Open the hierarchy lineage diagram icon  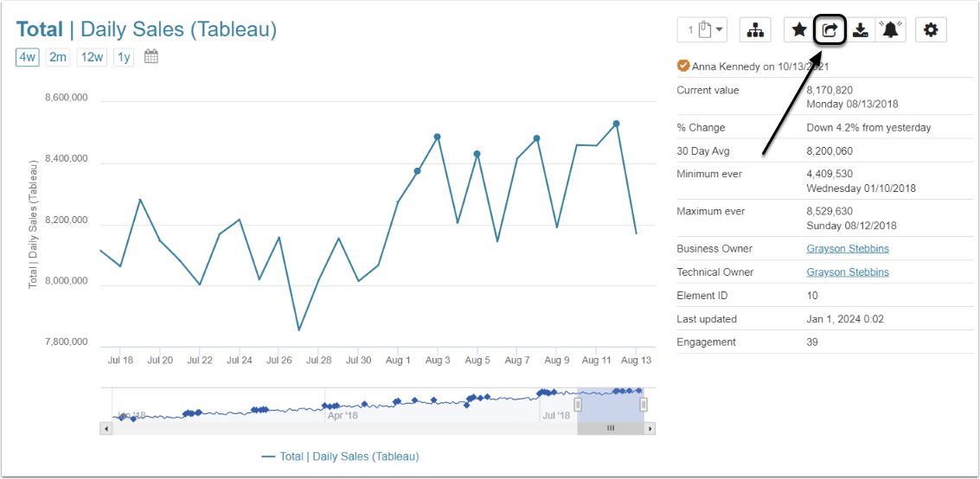(x=755, y=30)
